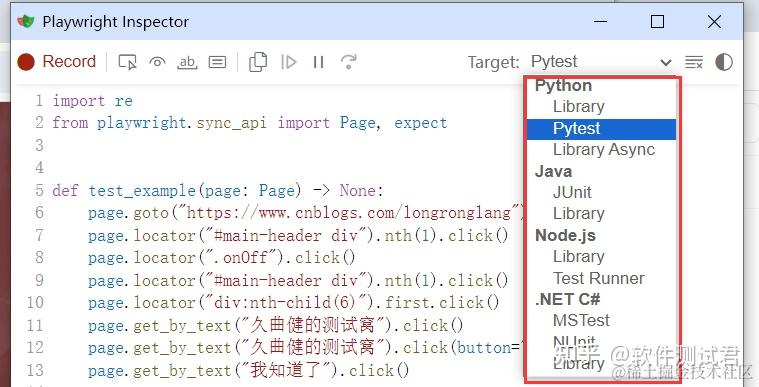This screenshot has height=387, width=759.
Task: Click the '我知道了' get_by_text line
Action: (249, 371)
